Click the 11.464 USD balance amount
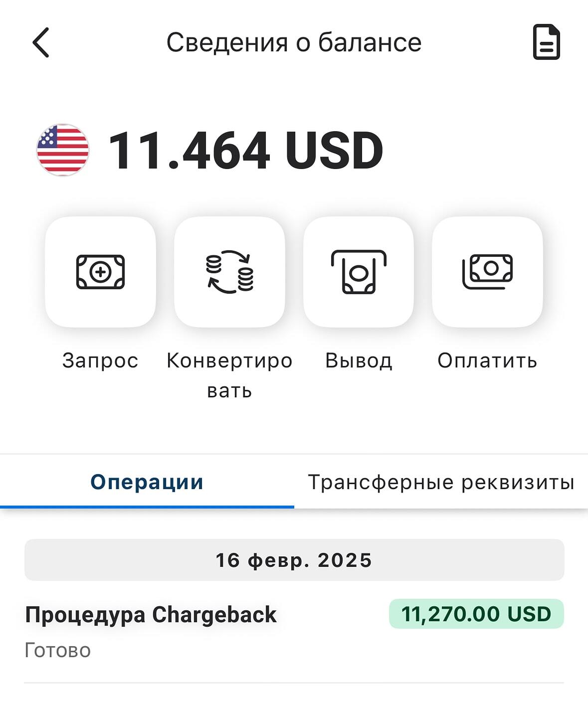The width and height of the screenshot is (588, 705). coord(245,151)
